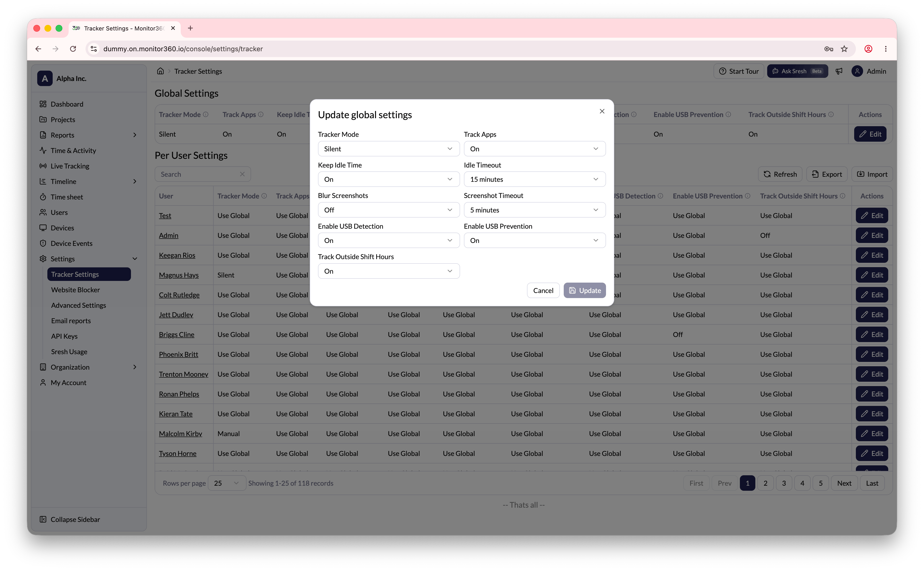This screenshot has width=924, height=571.
Task: Open the Idle Timeout 15 minutes dropdown
Action: 534,179
